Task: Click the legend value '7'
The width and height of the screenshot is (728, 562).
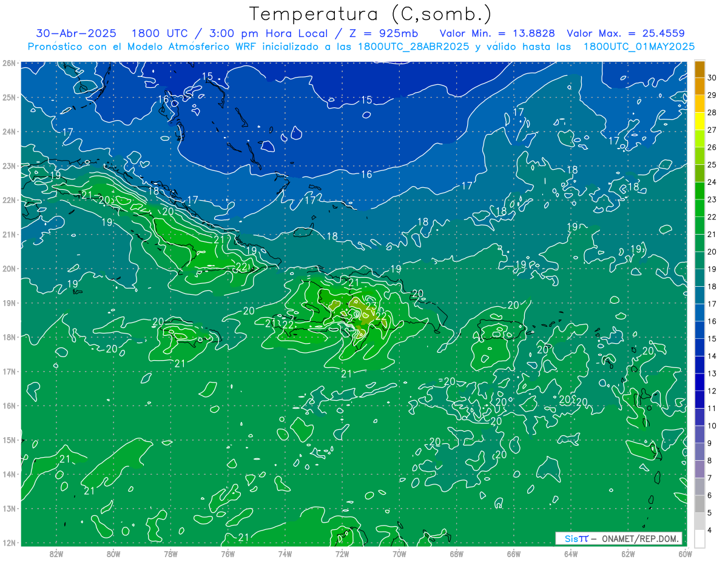Action: click(710, 478)
